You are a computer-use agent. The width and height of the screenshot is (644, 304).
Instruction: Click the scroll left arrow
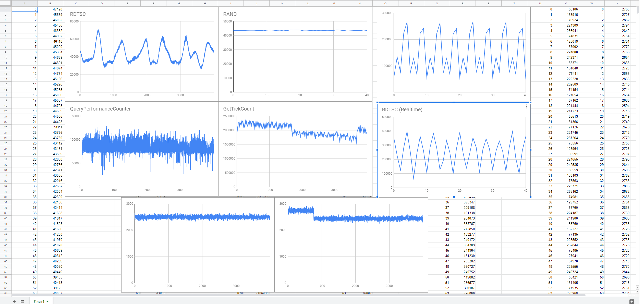pyautogui.click(x=630, y=295)
